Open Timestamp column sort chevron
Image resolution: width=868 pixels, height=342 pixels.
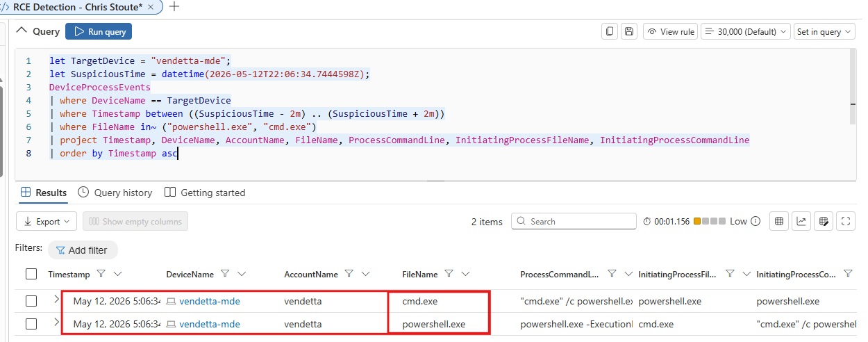point(117,274)
